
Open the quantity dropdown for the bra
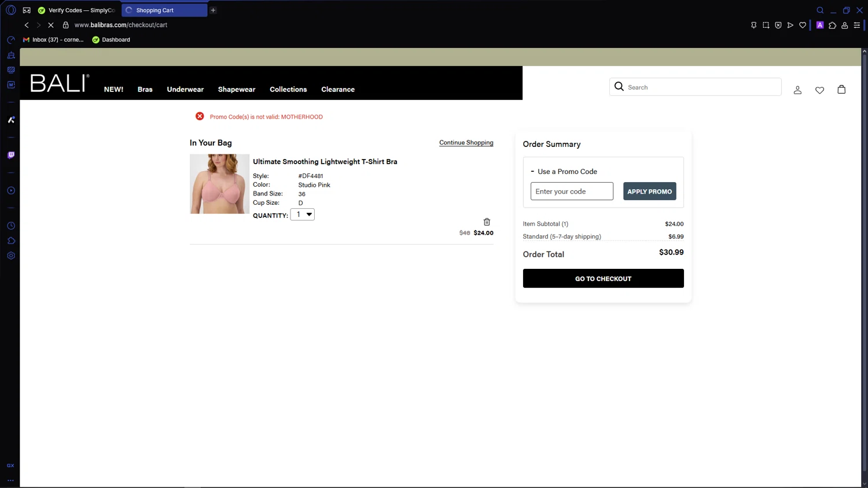[302, 215]
